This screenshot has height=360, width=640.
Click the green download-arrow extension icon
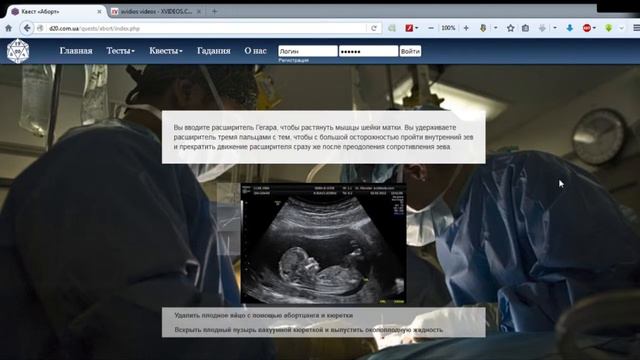609,28
